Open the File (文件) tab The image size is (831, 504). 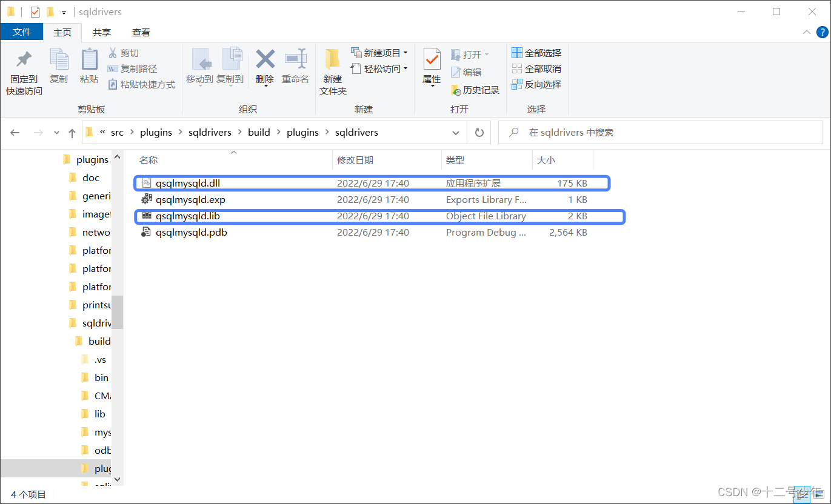click(22, 32)
